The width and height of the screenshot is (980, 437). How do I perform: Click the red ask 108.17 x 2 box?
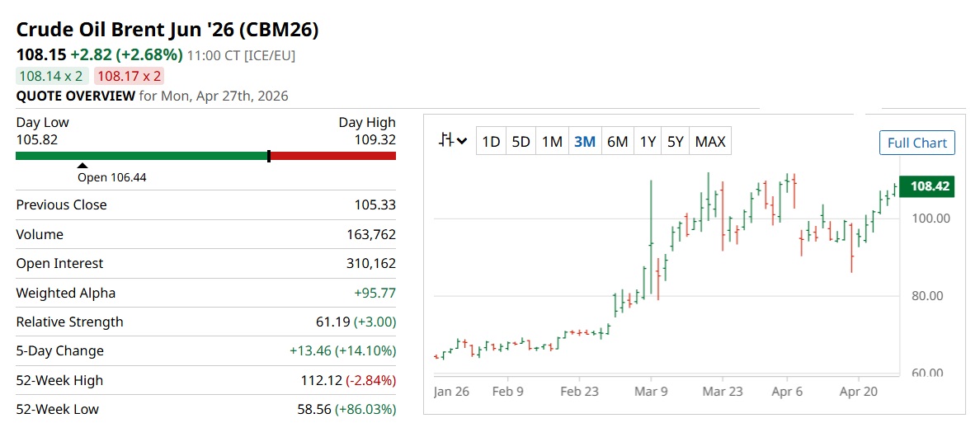click(130, 76)
